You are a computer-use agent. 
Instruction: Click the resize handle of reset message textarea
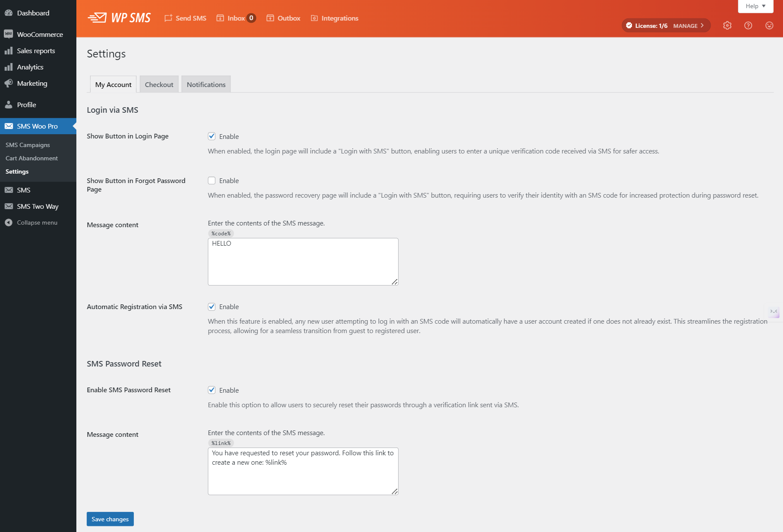click(x=395, y=491)
